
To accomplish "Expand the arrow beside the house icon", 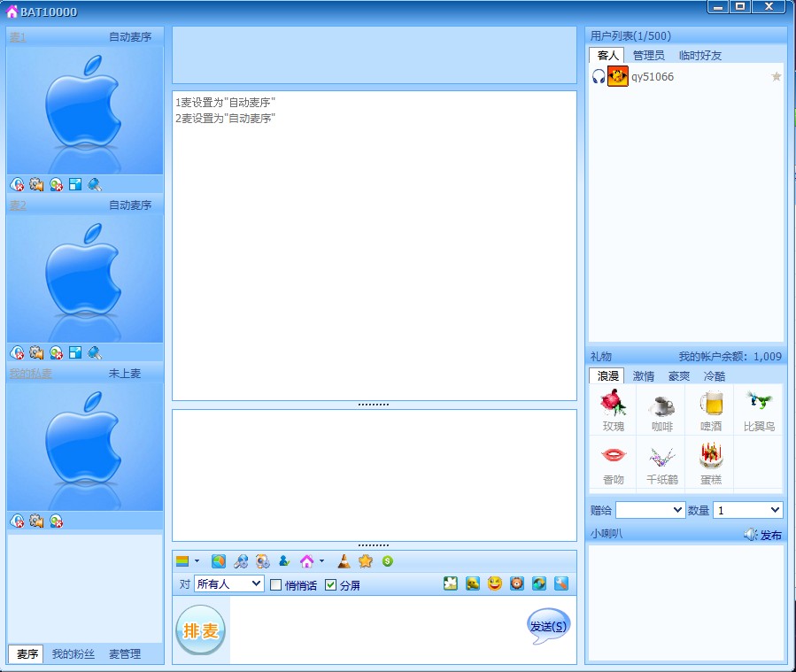I will (321, 560).
